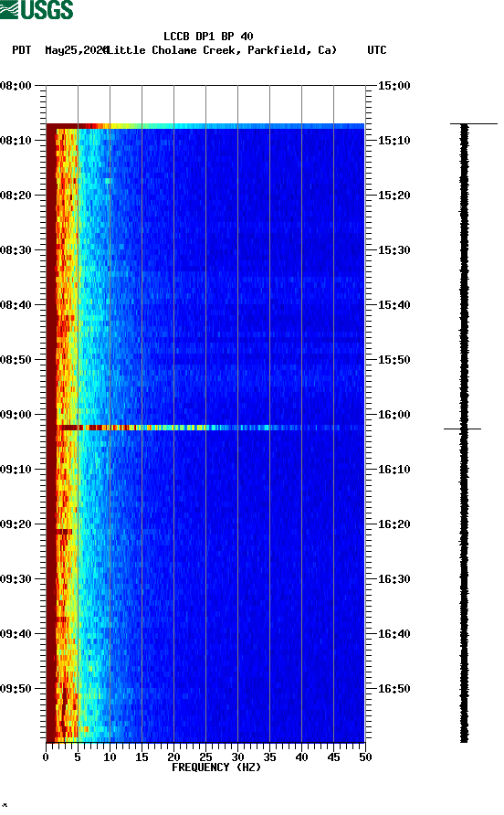The height and width of the screenshot is (815, 504).
Task: Click the 15:20 UTC time label
Action: click(394, 196)
